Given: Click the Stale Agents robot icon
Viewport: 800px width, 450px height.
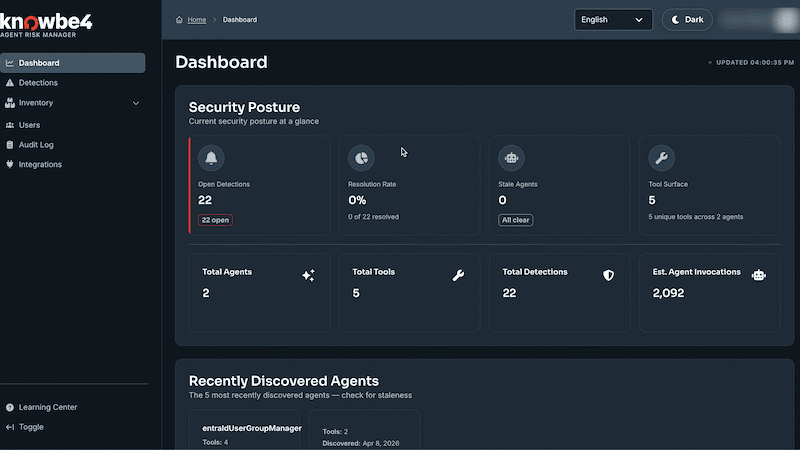Looking at the screenshot, I should pos(511,158).
